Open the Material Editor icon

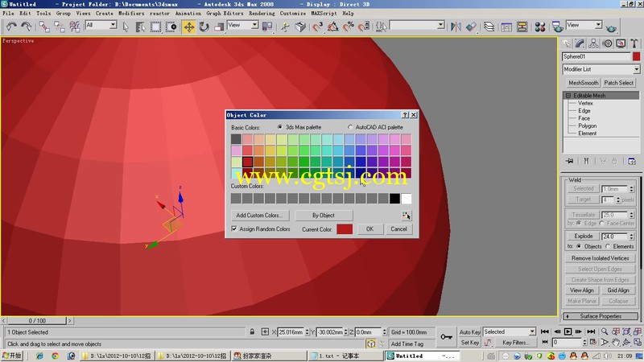click(x=540, y=27)
